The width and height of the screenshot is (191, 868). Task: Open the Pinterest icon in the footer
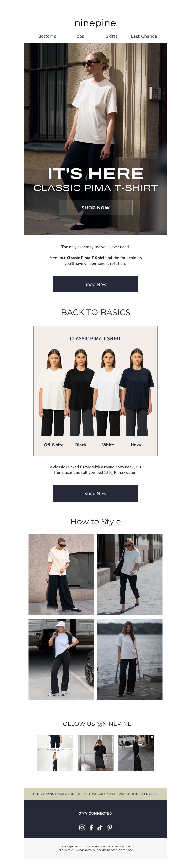click(110, 827)
